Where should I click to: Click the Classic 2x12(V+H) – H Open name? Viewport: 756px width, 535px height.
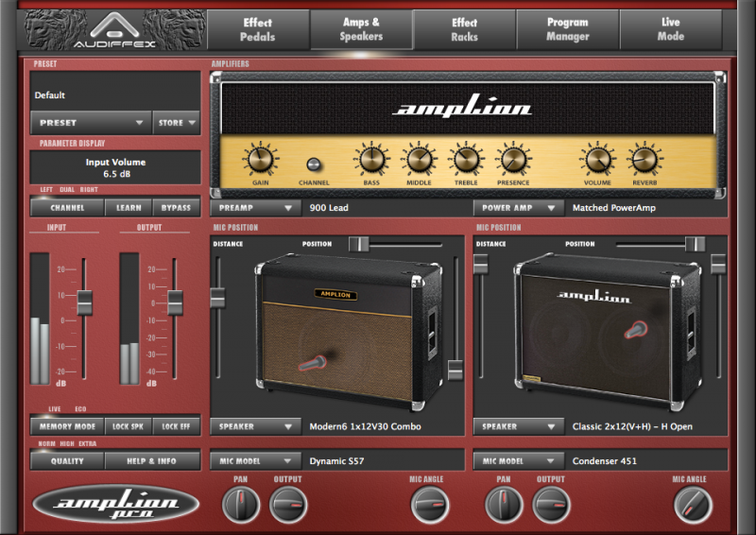coord(646,426)
